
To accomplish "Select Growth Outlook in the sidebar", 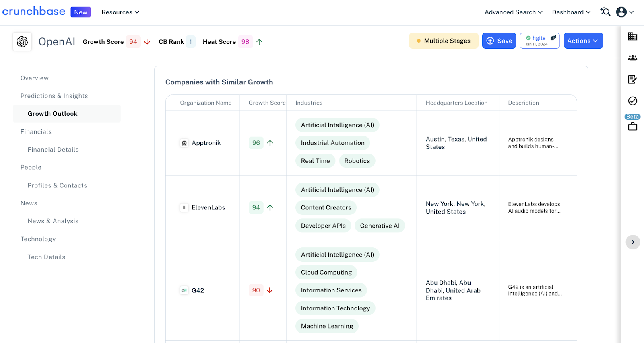I will 67,114.
